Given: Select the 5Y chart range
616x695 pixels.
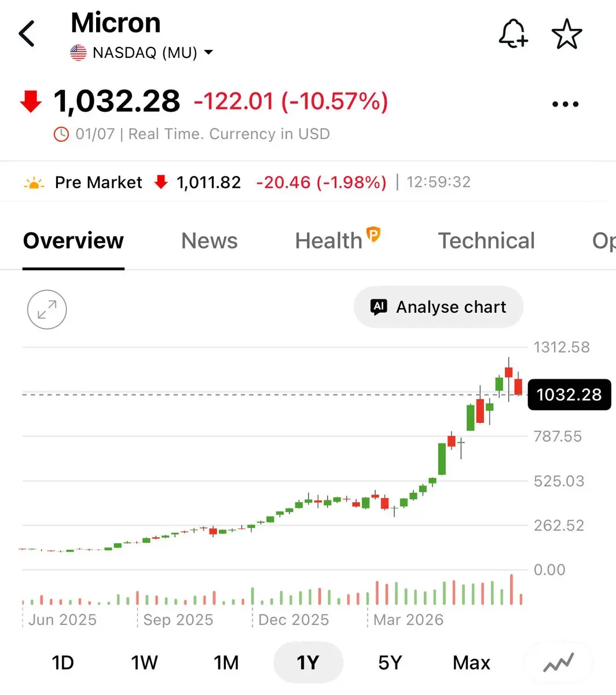Looking at the screenshot, I should pyautogui.click(x=390, y=662).
